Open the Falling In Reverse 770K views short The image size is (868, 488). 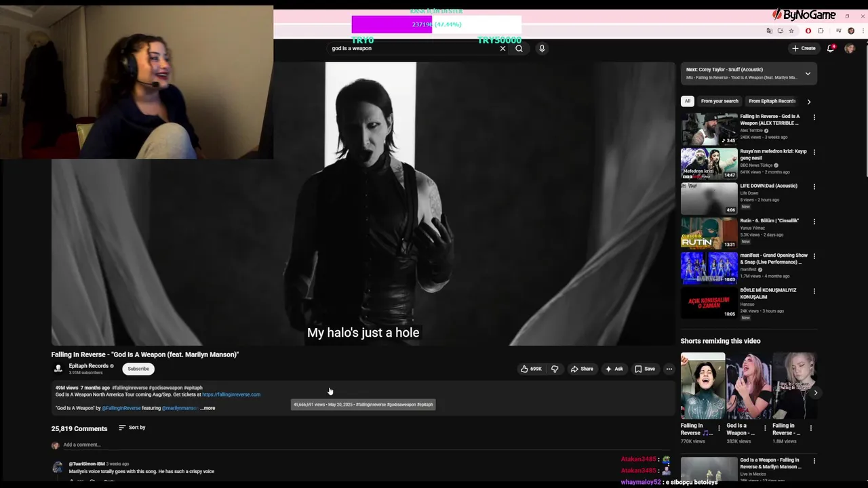(703, 386)
